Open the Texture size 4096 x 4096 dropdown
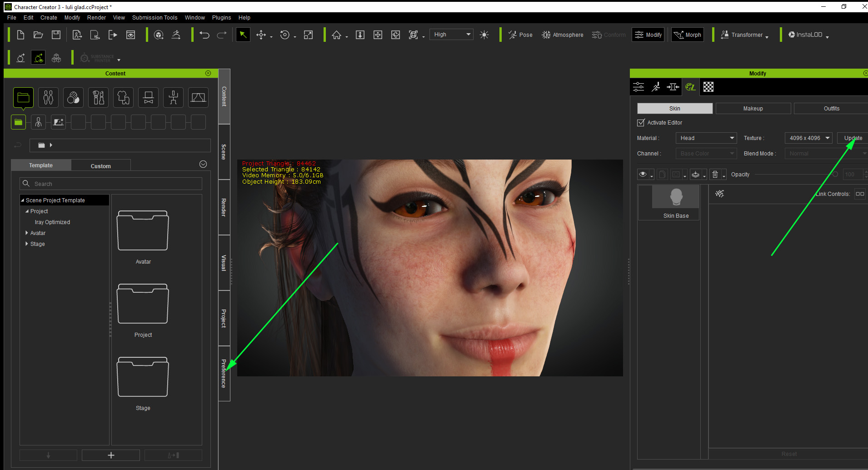 808,138
